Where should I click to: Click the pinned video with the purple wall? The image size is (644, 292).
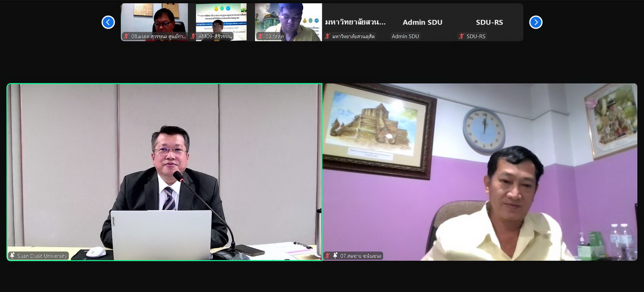pyautogui.click(x=480, y=172)
